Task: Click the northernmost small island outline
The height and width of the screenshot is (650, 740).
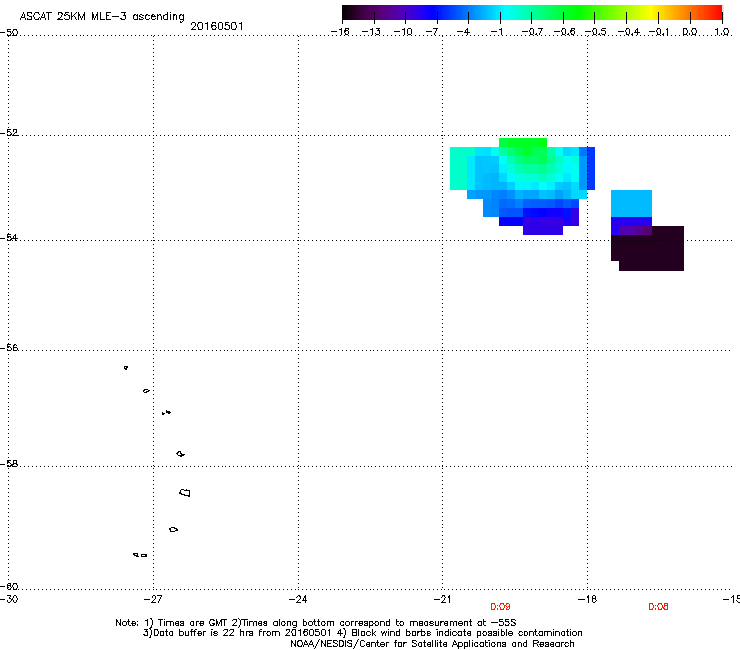Action: [x=126, y=368]
